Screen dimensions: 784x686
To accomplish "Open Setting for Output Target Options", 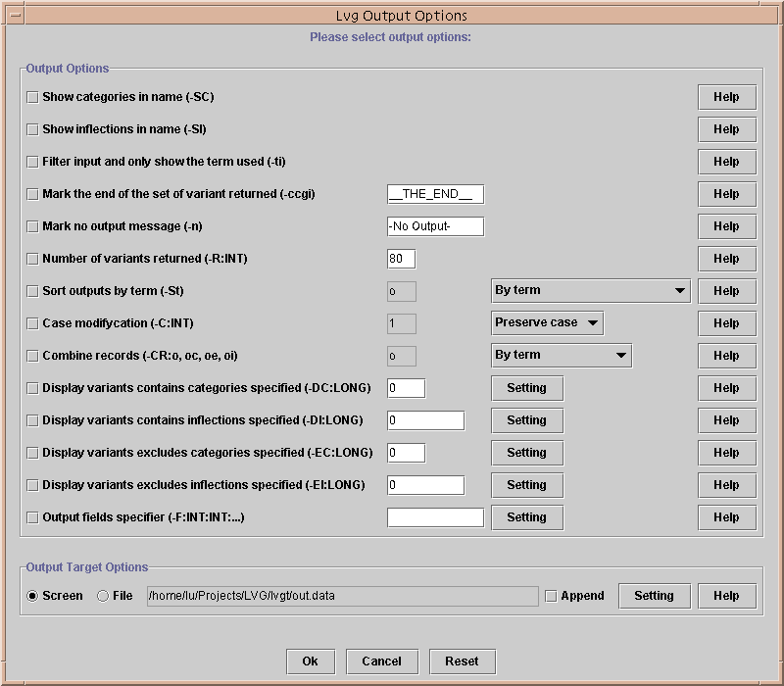I will pos(654,596).
